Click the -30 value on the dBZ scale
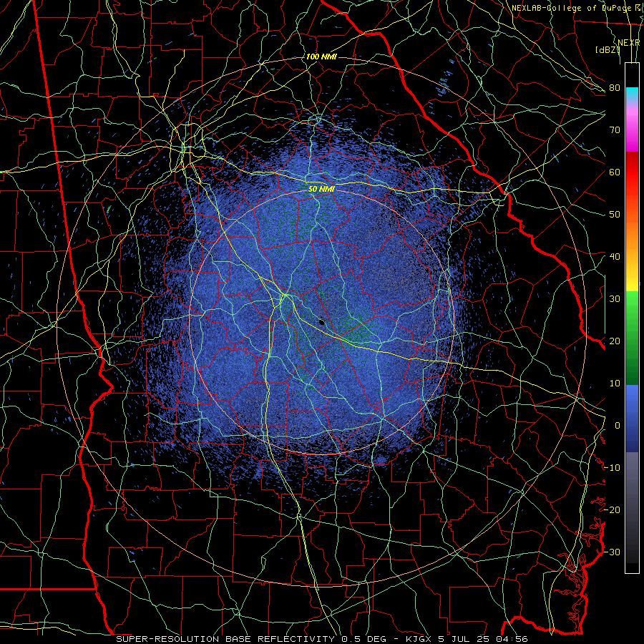 (613, 552)
